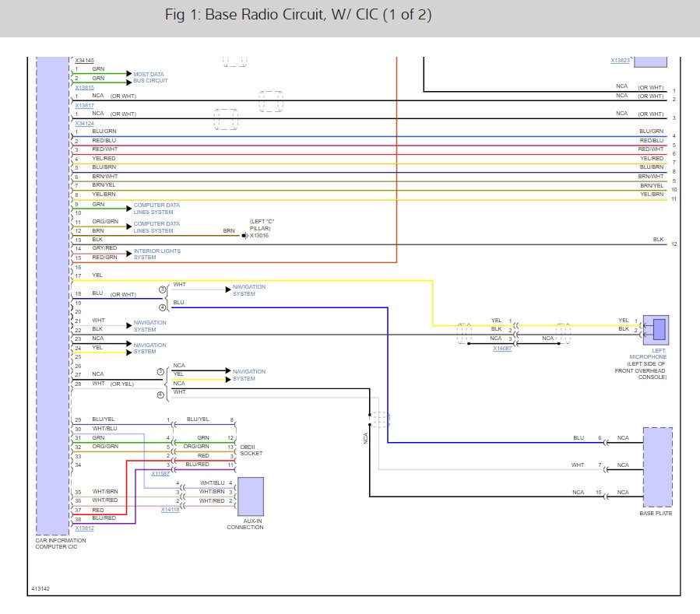Click the vertical NCA label on black wire
The height and width of the screenshot is (614, 700).
pyautogui.click(x=366, y=438)
